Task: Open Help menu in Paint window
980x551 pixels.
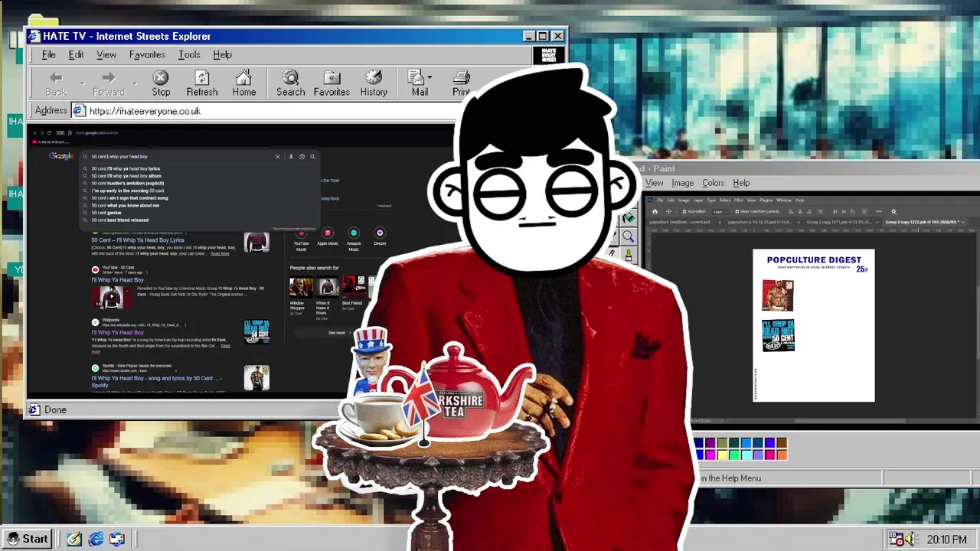Action: point(741,183)
